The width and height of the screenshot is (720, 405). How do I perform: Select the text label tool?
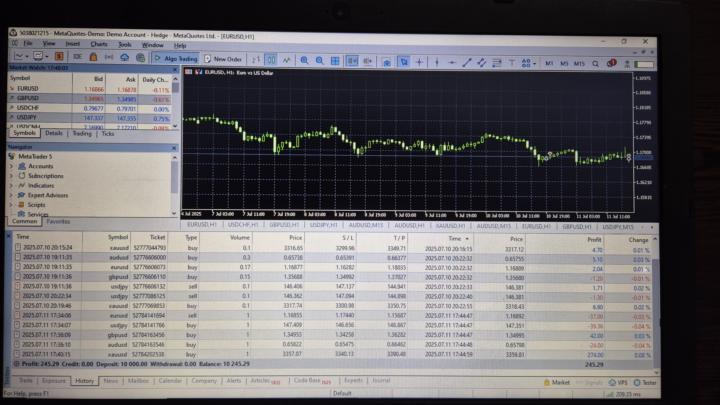point(511,63)
